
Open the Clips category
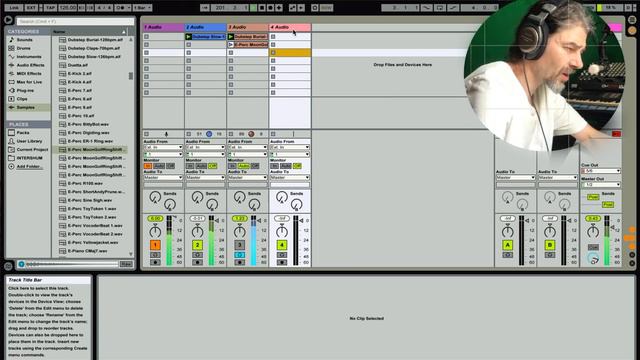pyautogui.click(x=22, y=99)
